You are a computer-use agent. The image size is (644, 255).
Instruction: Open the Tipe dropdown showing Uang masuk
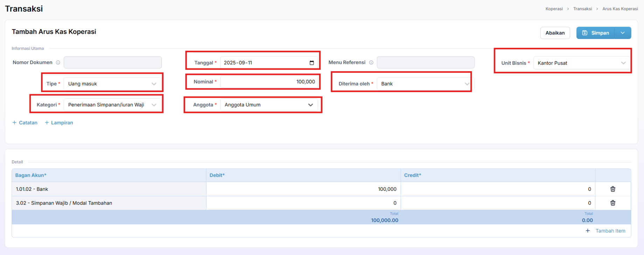[x=113, y=84]
